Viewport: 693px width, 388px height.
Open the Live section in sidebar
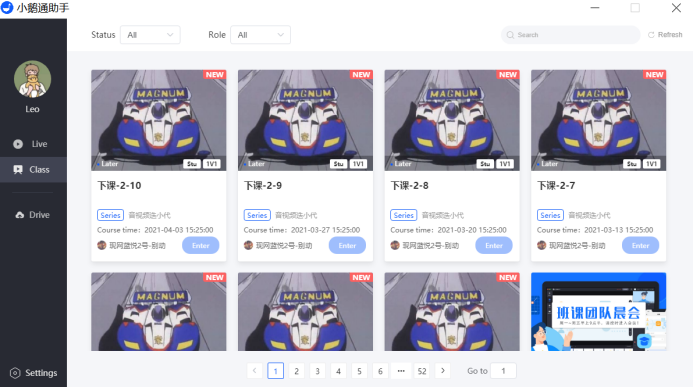coord(33,144)
